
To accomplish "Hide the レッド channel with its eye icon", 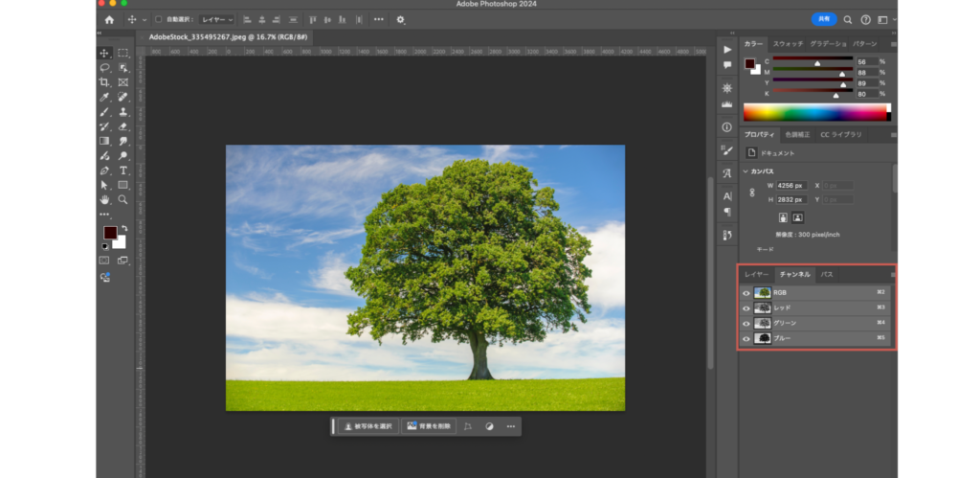I will [746, 307].
